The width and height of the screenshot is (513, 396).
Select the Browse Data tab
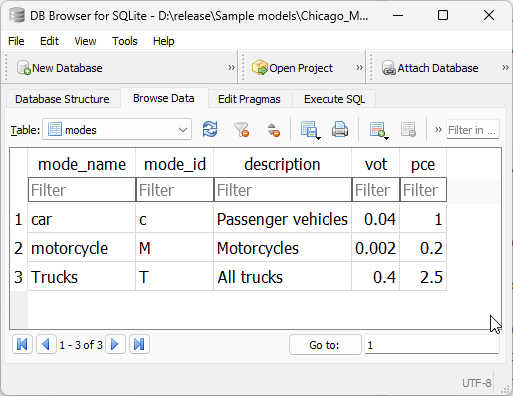tap(164, 98)
